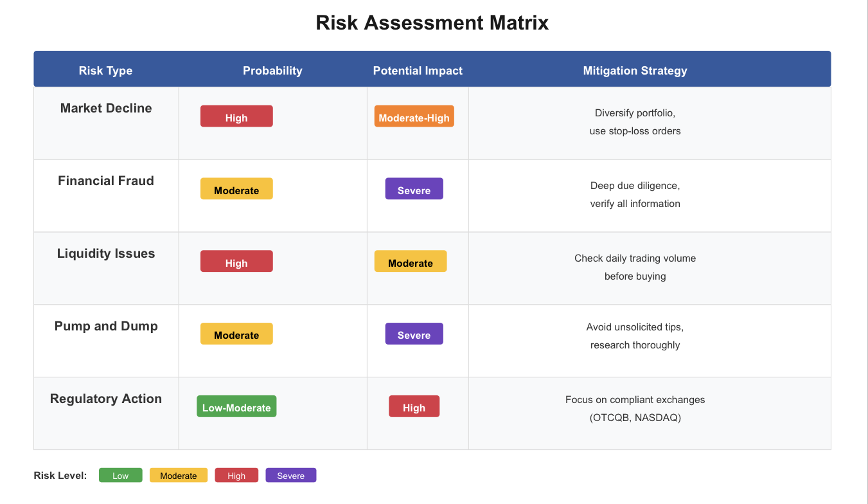This screenshot has height=504, width=868.
Task: Click the purple Severe legend swatch
Action: [x=291, y=475]
